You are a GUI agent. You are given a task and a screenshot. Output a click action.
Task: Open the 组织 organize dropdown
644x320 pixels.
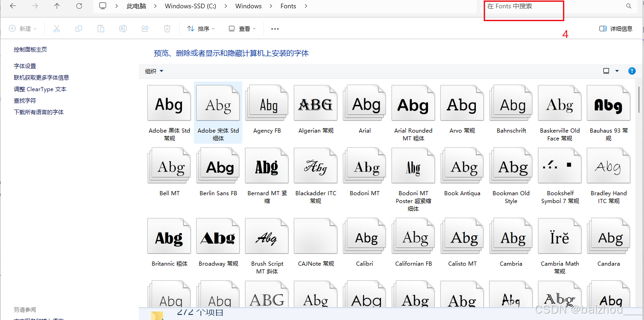pyautogui.click(x=154, y=71)
